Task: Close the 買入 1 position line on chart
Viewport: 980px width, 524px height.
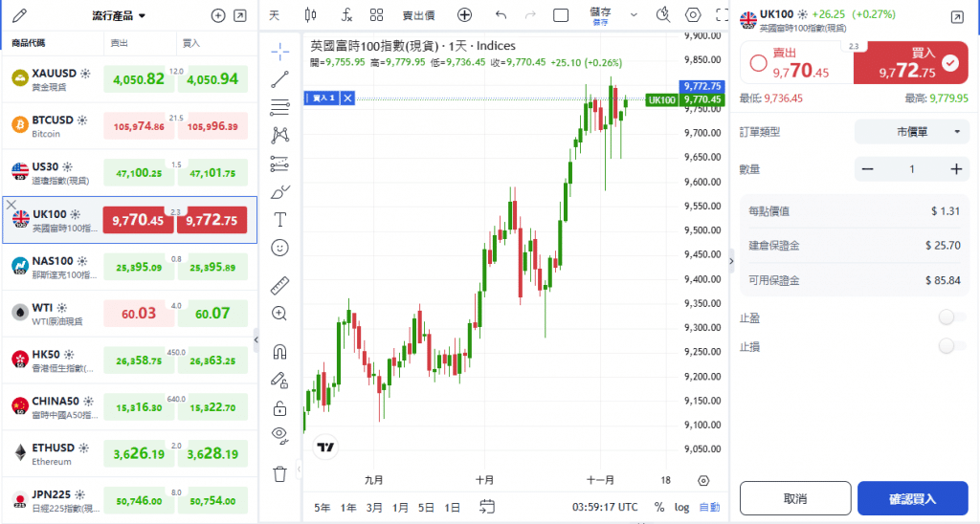Action: tap(347, 98)
